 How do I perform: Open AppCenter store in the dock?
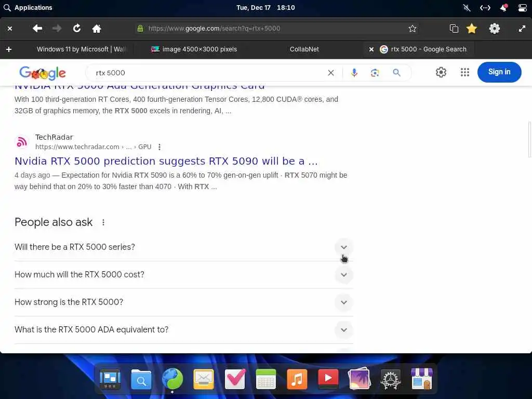422,379
